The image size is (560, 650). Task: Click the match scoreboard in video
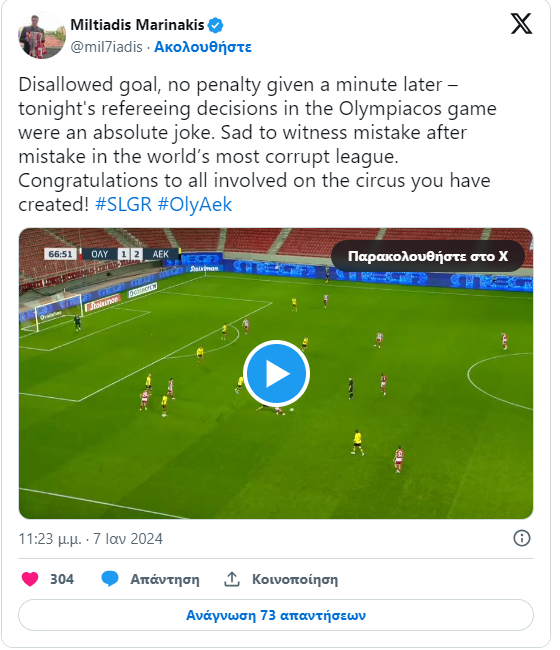tap(112, 254)
